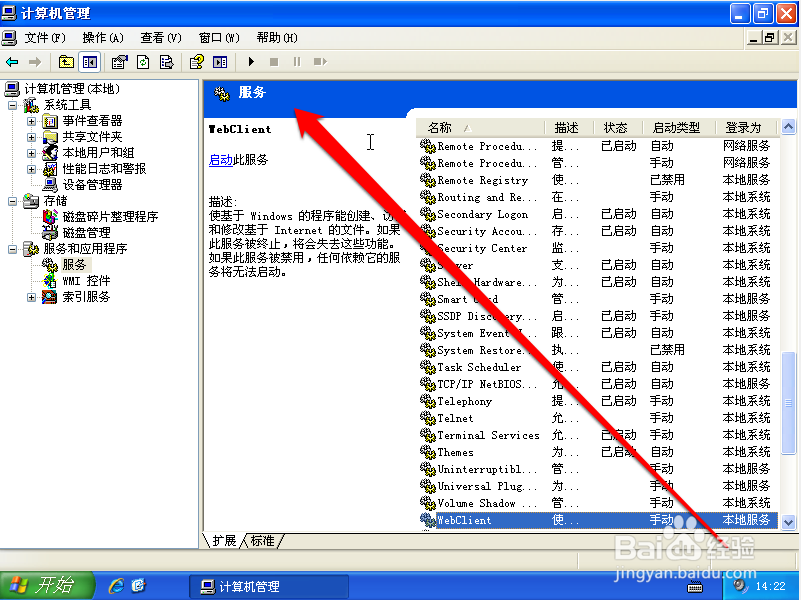Sort by the 名称 column header
801x600 pixels.
[x=481, y=128]
